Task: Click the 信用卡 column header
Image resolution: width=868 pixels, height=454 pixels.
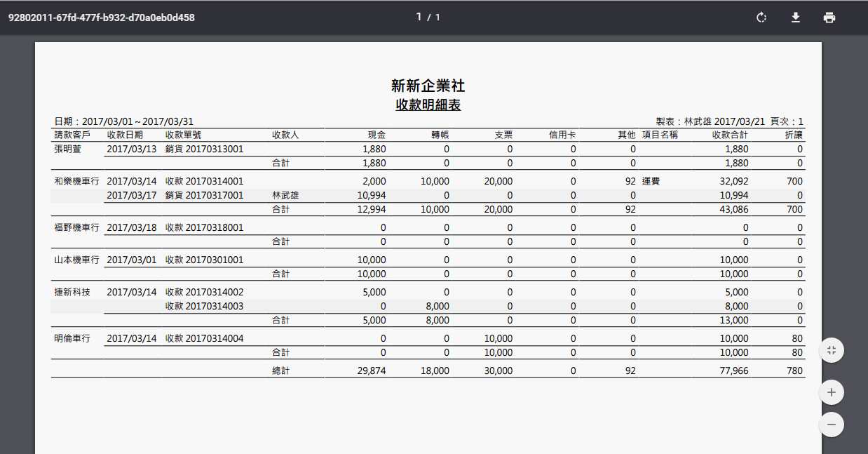Action: click(562, 135)
